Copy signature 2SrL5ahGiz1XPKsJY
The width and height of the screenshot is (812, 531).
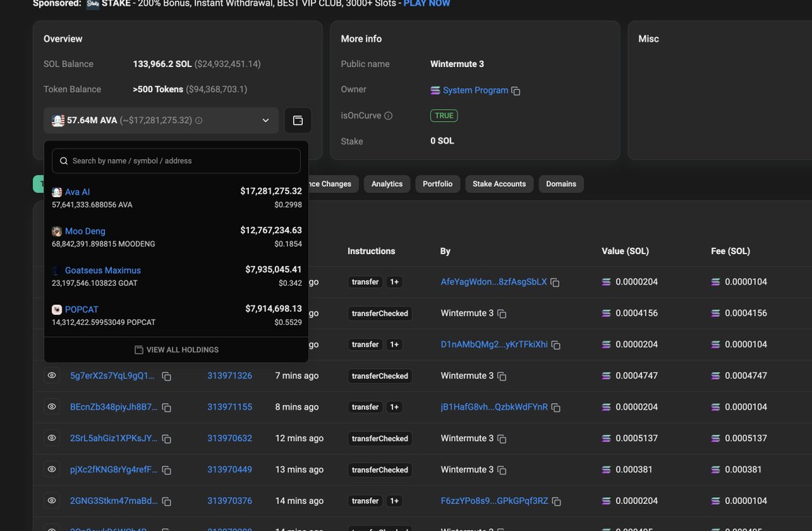(166, 439)
